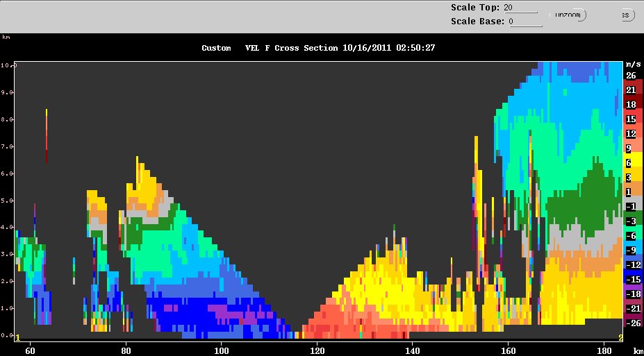Click cross section endpoint marker 2
The height and width of the screenshot is (356, 644).
point(620,337)
